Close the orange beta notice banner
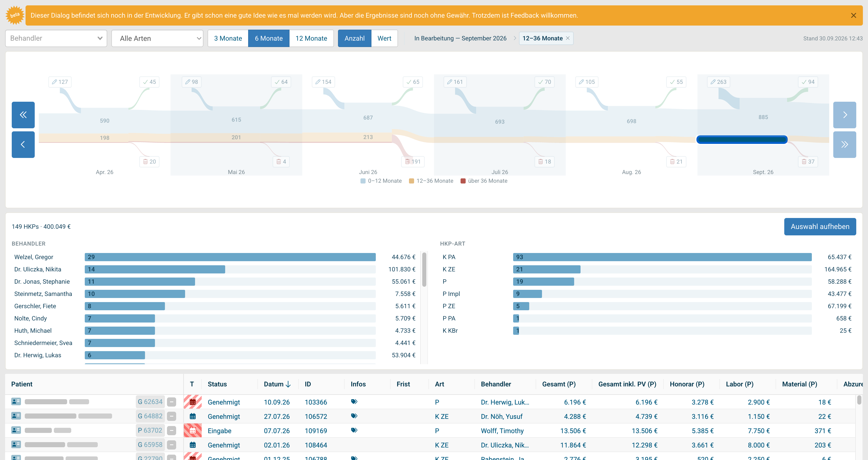868x460 pixels. [853, 16]
